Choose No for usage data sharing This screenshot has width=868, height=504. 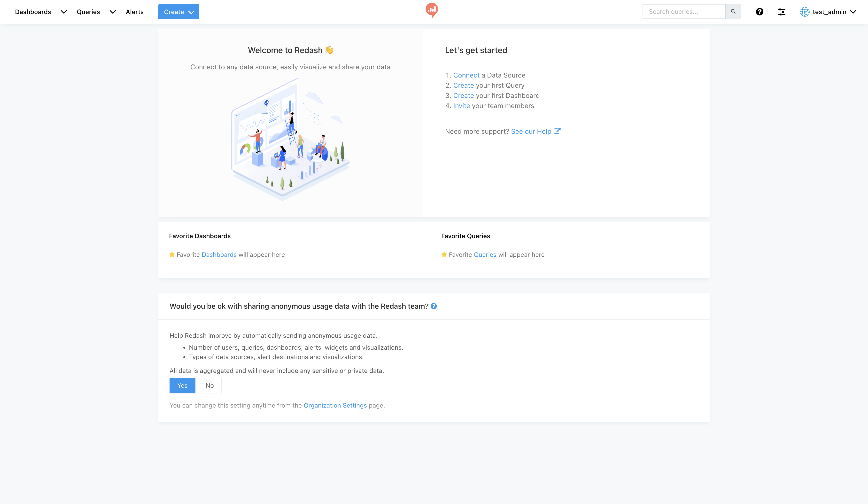[x=209, y=386]
